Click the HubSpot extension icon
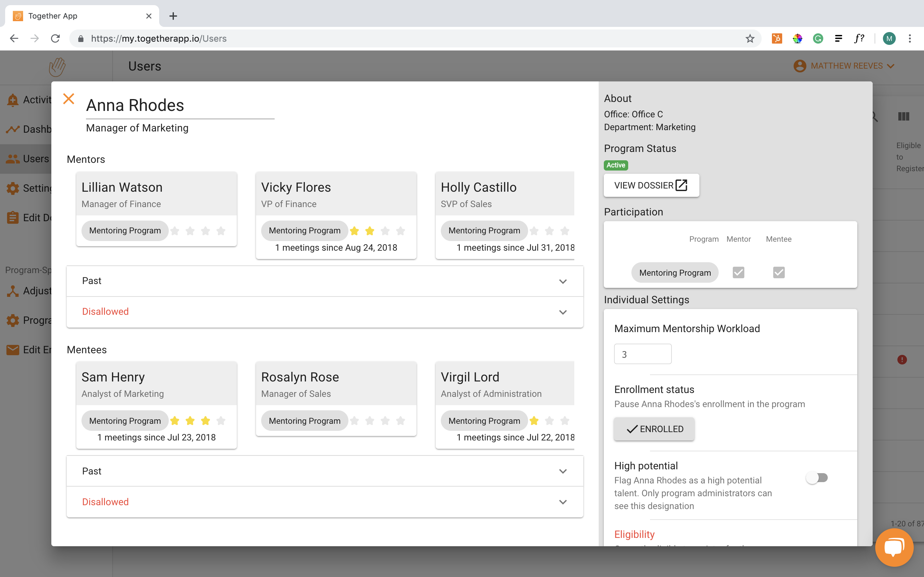Image resolution: width=924 pixels, height=577 pixels. 777,38
